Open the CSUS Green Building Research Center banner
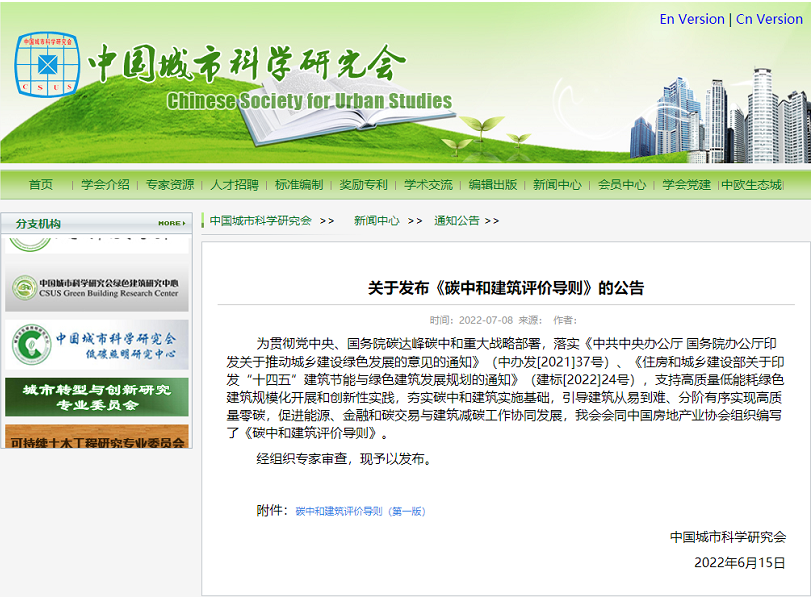812x599 pixels. click(x=97, y=288)
